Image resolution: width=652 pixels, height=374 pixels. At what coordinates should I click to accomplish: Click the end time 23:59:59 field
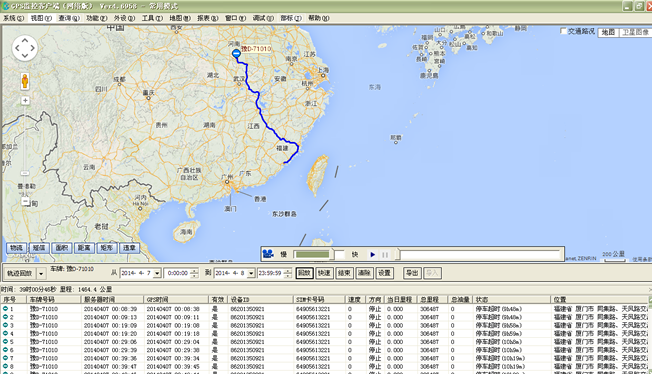[271, 273]
